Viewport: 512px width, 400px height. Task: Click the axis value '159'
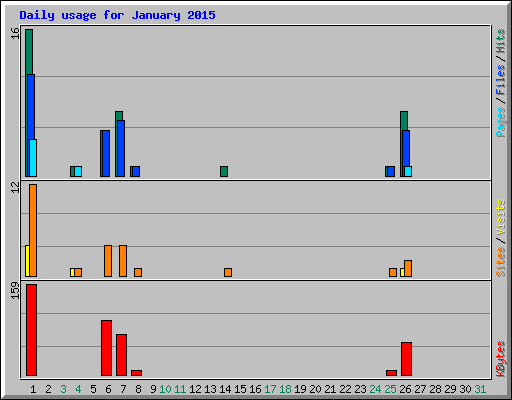15,290
